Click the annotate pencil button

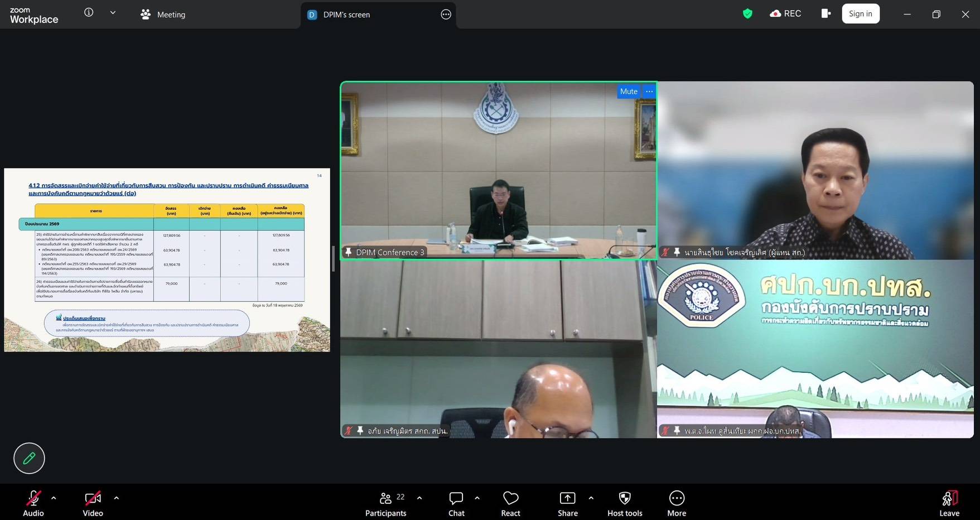tap(29, 458)
